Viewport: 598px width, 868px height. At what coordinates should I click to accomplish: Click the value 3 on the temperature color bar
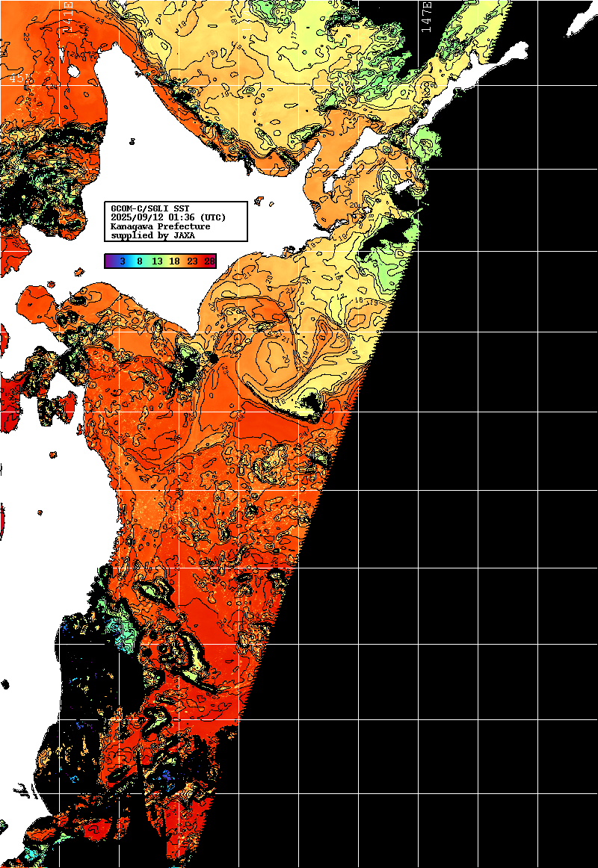click(123, 261)
